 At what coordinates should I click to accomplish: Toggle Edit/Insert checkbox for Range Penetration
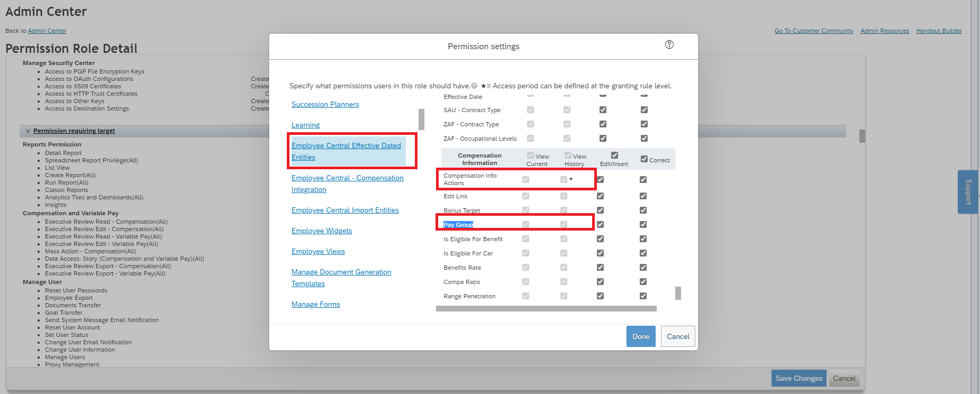tap(600, 296)
